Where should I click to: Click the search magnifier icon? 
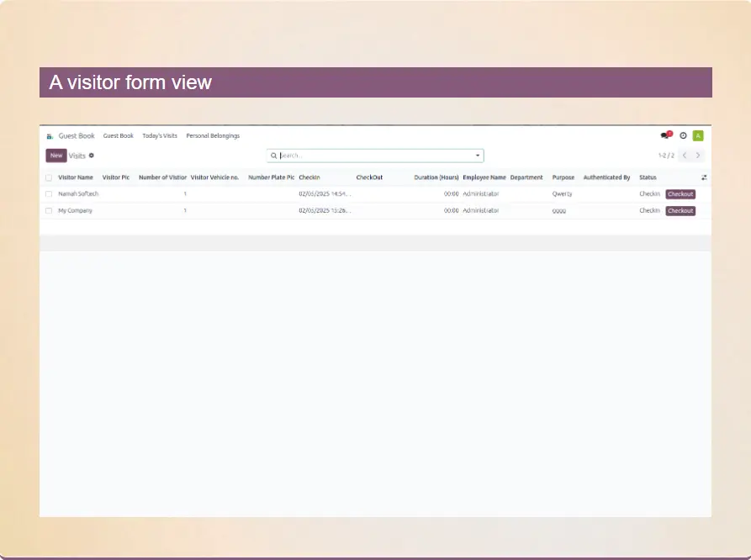[x=274, y=156]
